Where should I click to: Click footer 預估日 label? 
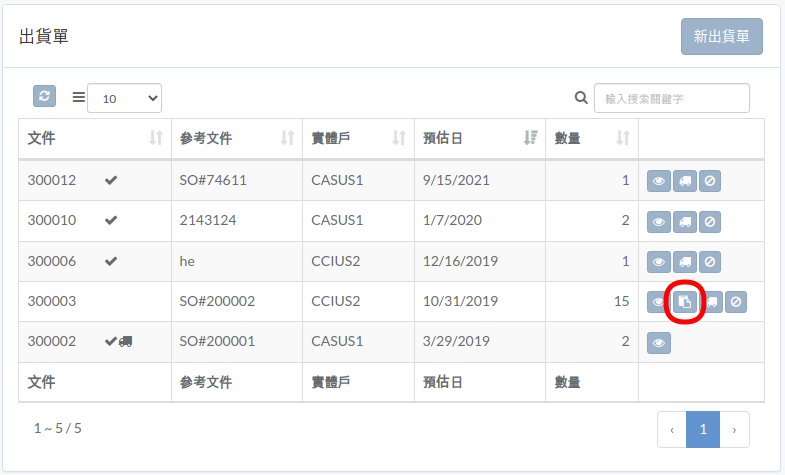(x=443, y=382)
